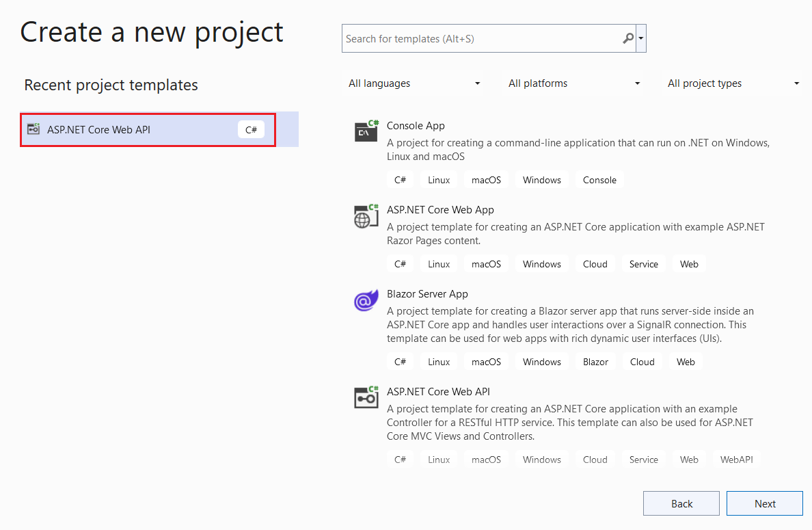The width and height of the screenshot is (812, 530).
Task: Click the Linux tag under Console App
Action: 438,179
